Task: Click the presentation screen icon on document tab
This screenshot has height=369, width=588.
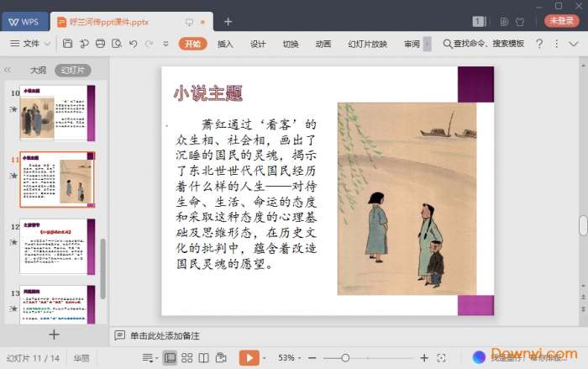Action: 189,22
